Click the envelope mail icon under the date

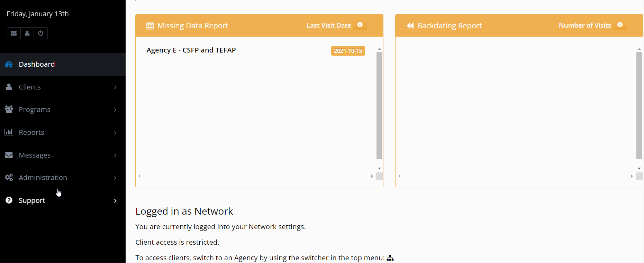coord(13,33)
